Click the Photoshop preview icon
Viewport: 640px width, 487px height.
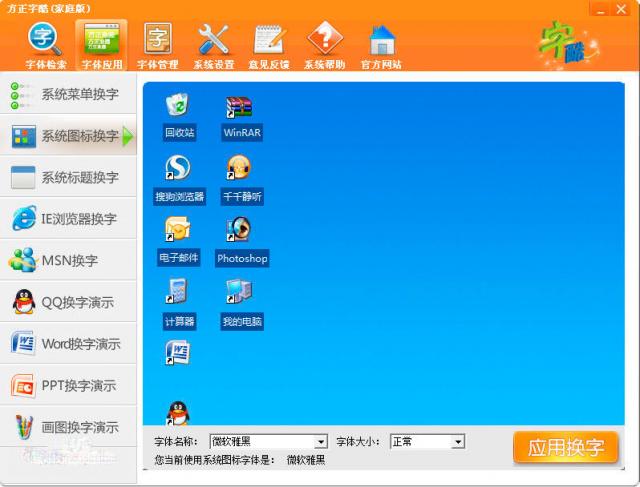[x=238, y=229]
